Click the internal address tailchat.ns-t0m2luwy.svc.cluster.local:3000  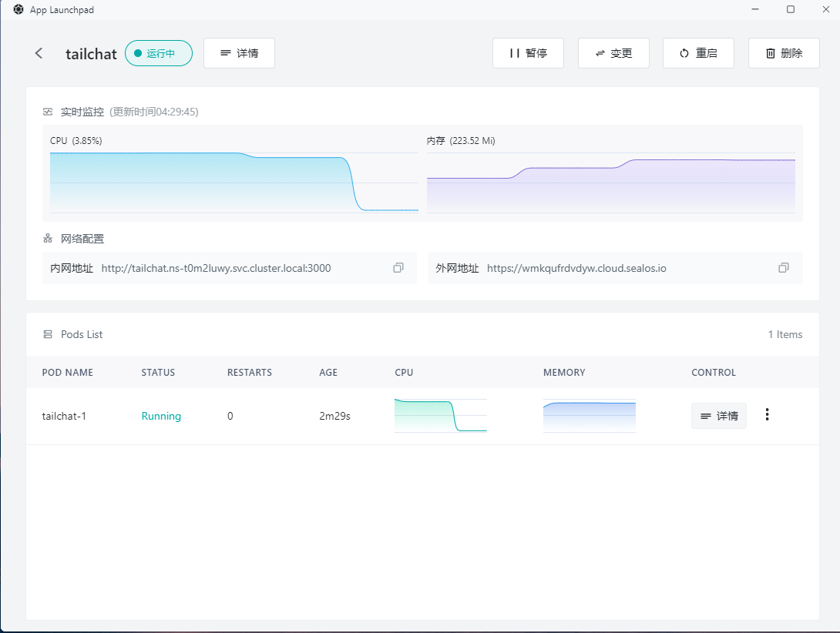coord(216,268)
